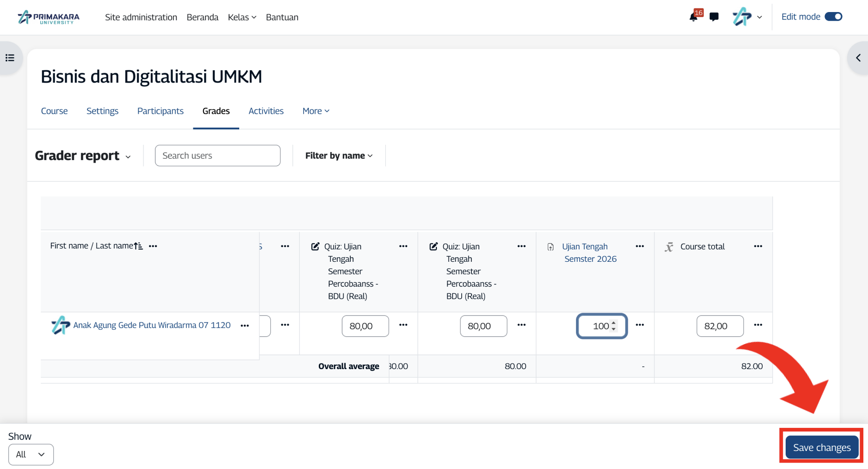
Task: Expand the Kelas dropdown menu
Action: pos(242,17)
